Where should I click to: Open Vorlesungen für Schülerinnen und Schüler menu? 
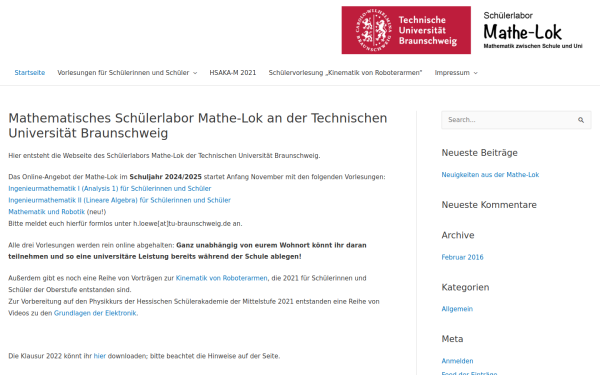[123, 73]
